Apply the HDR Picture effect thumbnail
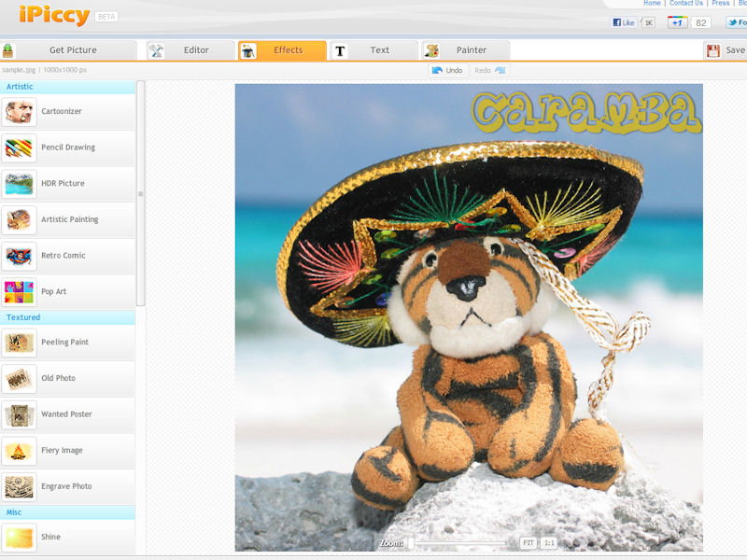This screenshot has height=560, width=747. (x=20, y=184)
